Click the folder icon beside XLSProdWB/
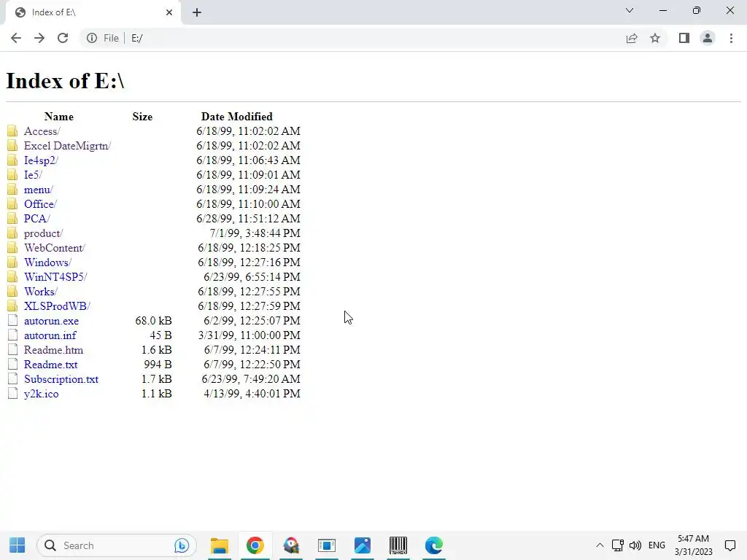The image size is (747, 560). point(13,306)
